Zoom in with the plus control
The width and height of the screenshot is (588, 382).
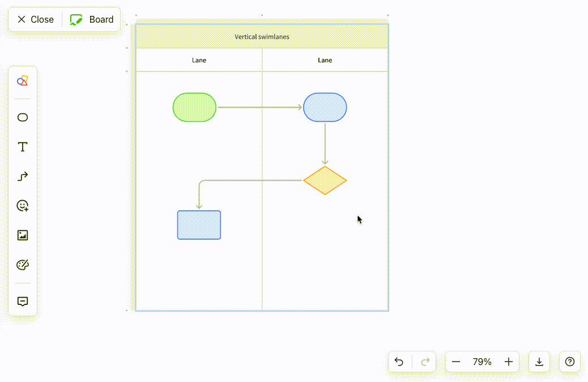[x=508, y=362]
